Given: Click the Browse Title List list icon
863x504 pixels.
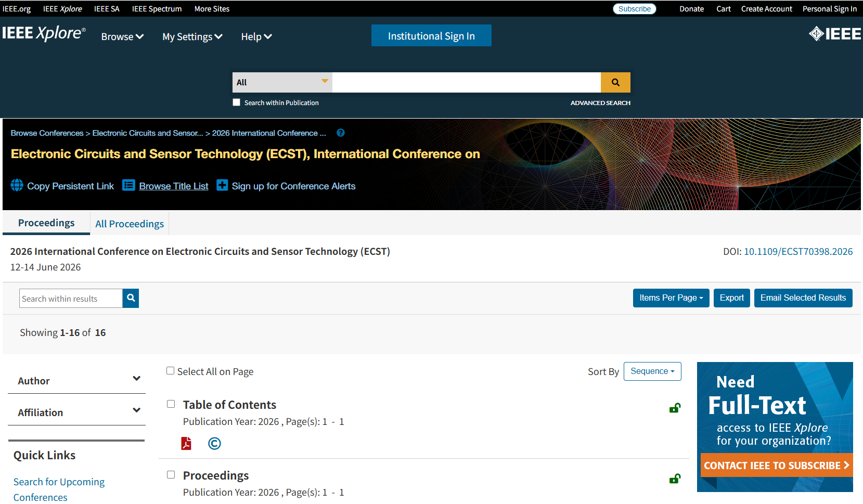Looking at the screenshot, I should click(128, 185).
